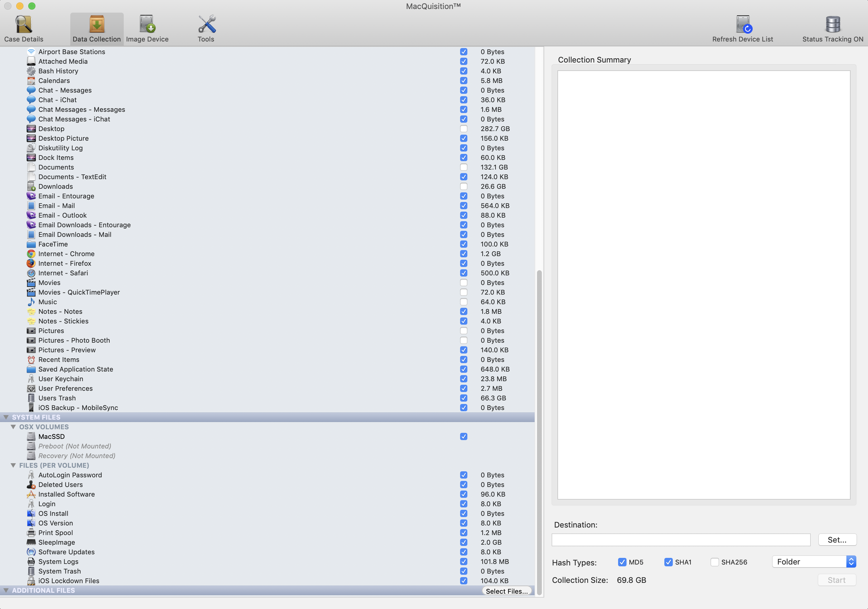This screenshot has width=868, height=609.
Task: Click the User Keychain icon
Action: point(31,379)
